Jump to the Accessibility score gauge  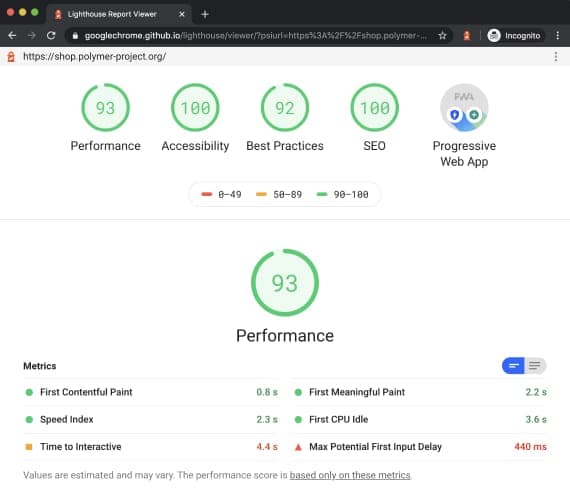(x=195, y=108)
